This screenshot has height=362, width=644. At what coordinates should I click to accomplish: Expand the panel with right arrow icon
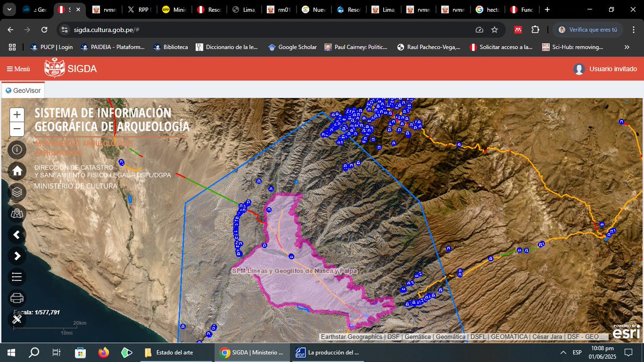[x=17, y=256]
